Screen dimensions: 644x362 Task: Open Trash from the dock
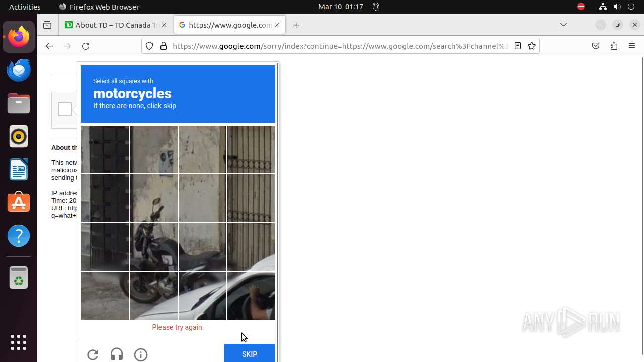(x=19, y=278)
